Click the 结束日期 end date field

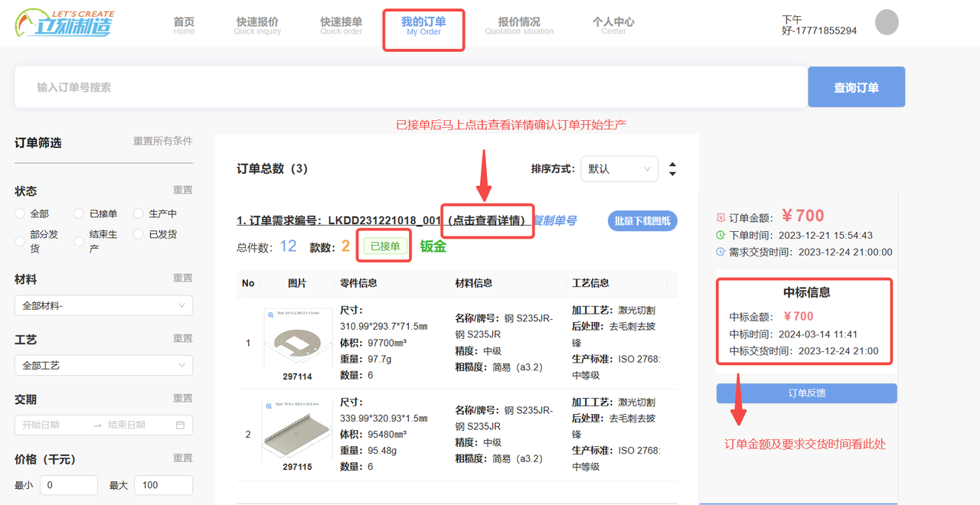click(x=138, y=425)
